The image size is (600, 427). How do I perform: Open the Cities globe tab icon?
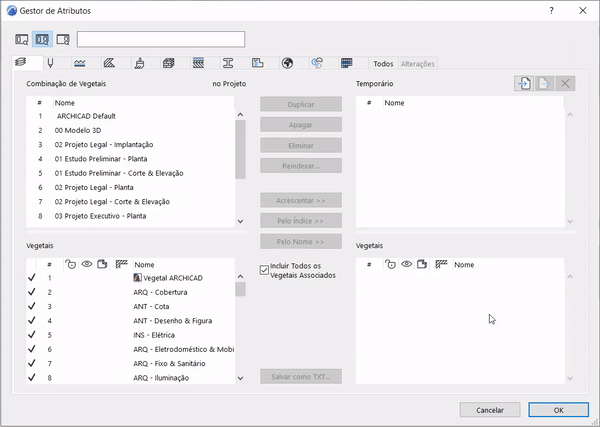[x=287, y=63]
